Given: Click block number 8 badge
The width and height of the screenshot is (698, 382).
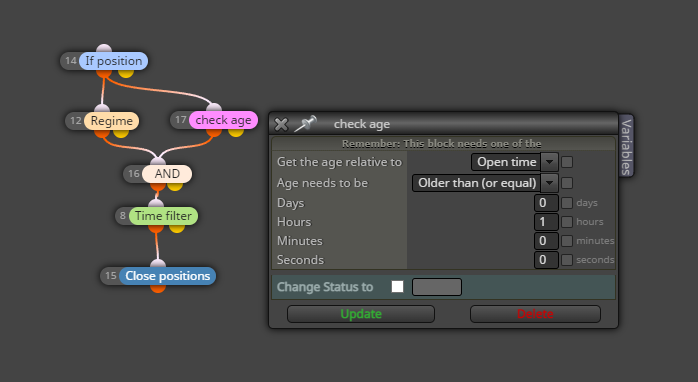Looking at the screenshot, I should click(123, 216).
